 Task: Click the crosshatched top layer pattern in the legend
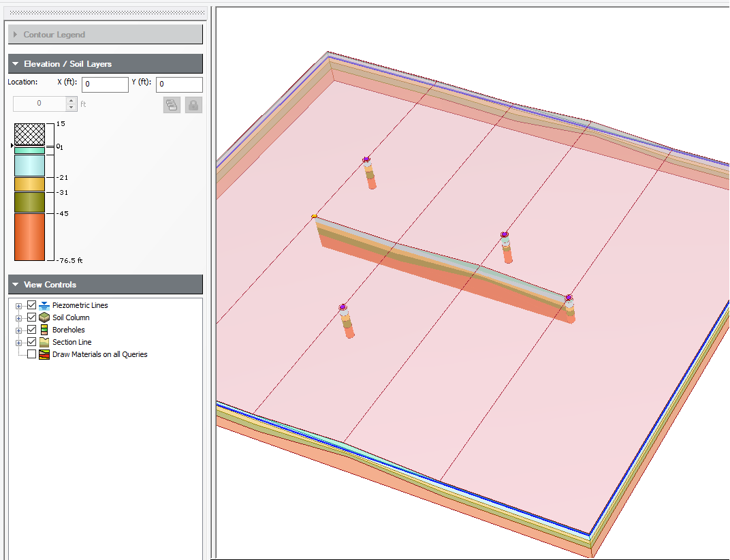(x=31, y=134)
